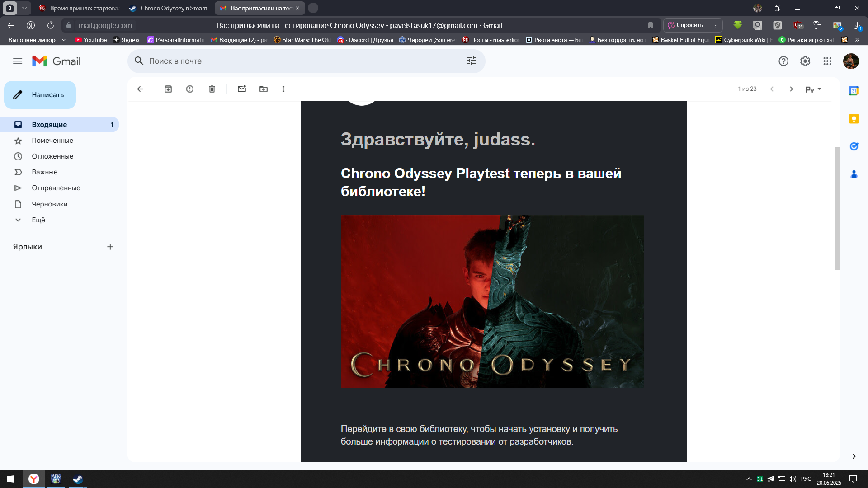This screenshot has width=868, height=488.
Task: Close the active Gmail tab
Action: pyautogui.click(x=297, y=8)
